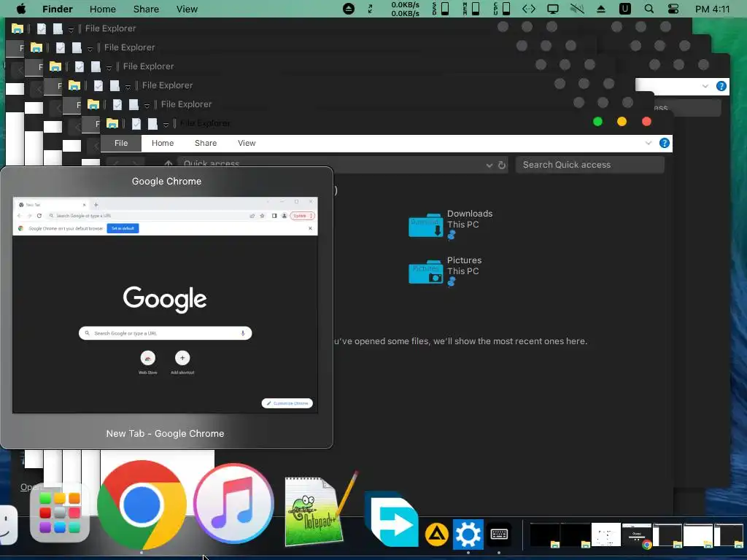Click help icon of the background File Explorer window
Viewport: 747px width, 560px height.
tap(721, 86)
